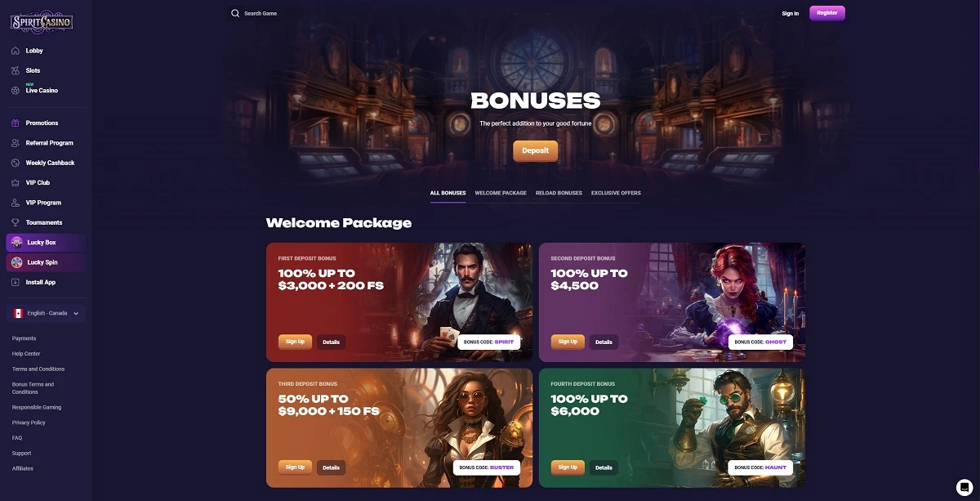Select the Reload Bonuses tab
The width and height of the screenshot is (980, 501).
[x=559, y=193]
